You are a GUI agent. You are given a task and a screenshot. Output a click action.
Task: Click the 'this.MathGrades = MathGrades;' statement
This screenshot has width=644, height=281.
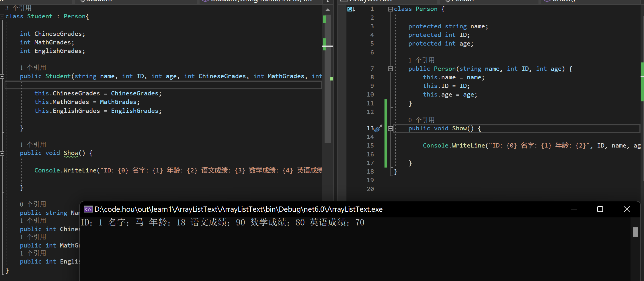pos(87,102)
